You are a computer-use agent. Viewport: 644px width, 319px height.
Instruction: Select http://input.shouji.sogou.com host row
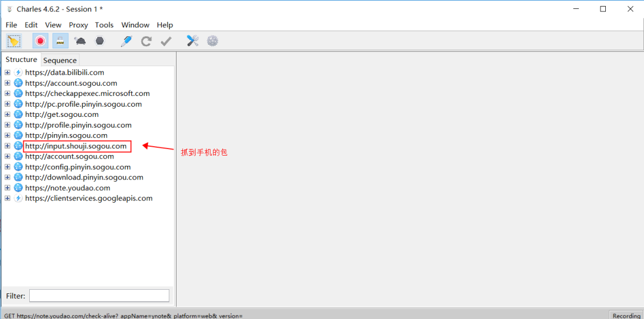click(x=76, y=145)
